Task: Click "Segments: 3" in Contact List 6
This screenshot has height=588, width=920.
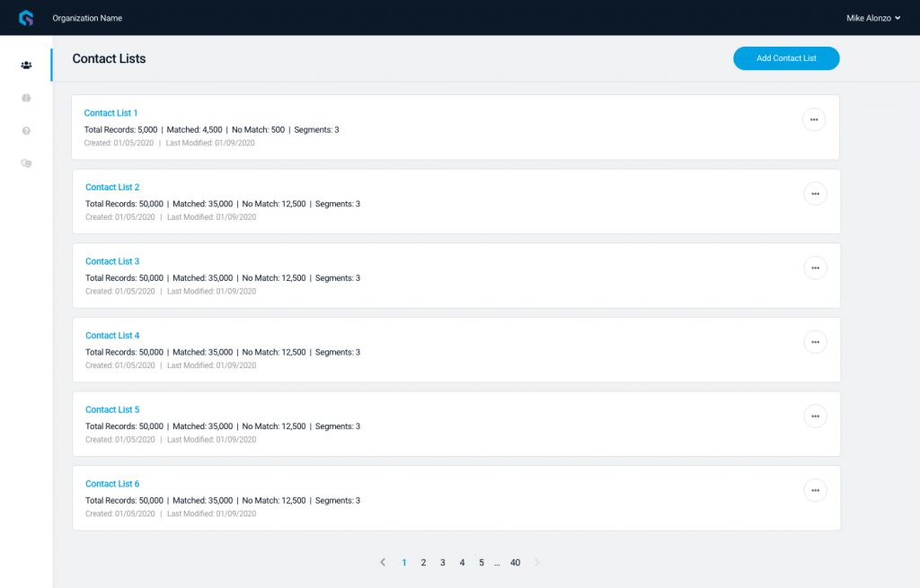Action: pyautogui.click(x=338, y=501)
